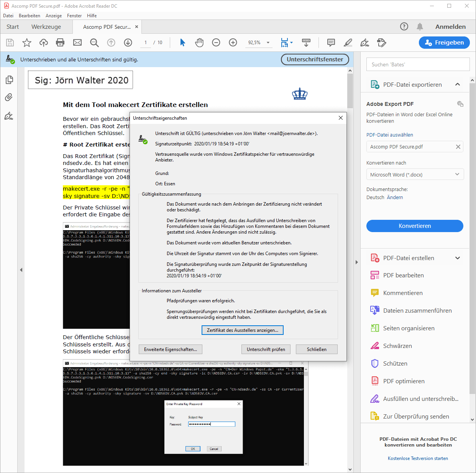Open the Konvertieren nach format dropdown
The height and width of the screenshot is (473, 476).
click(415, 175)
